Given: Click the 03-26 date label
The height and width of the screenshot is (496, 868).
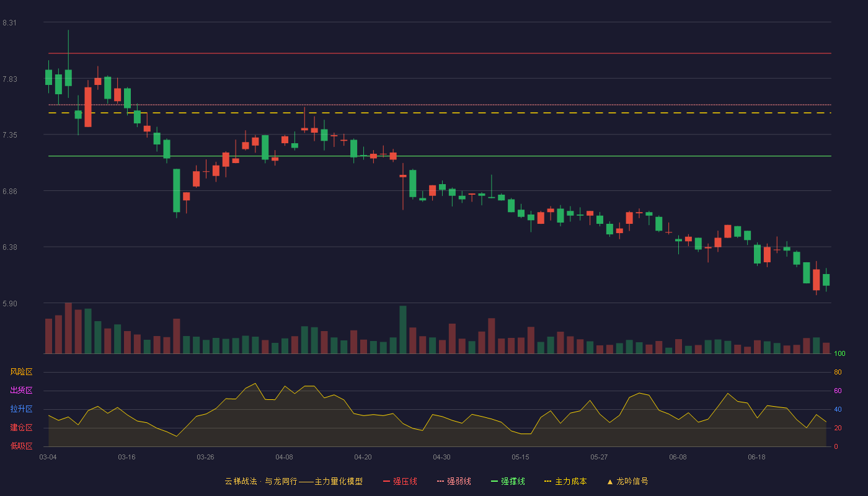Looking at the screenshot, I should (205, 457).
